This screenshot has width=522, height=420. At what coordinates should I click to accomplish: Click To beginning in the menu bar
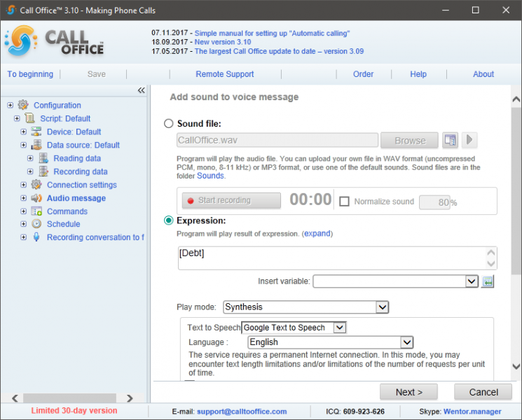click(30, 74)
